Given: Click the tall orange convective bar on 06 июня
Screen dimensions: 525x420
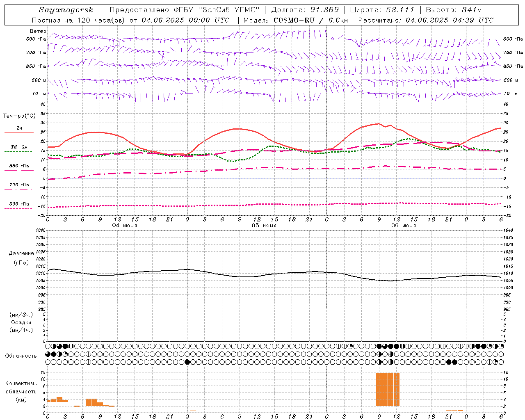Looking at the screenshot, I should (x=388, y=389).
